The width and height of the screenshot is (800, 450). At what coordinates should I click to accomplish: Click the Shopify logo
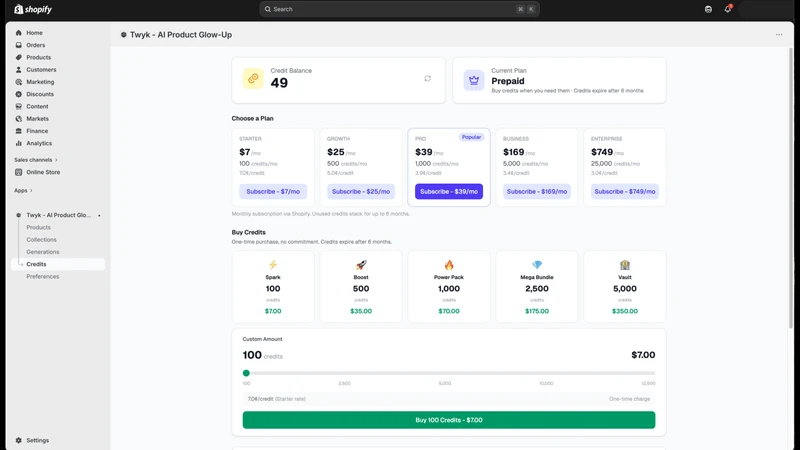point(33,9)
